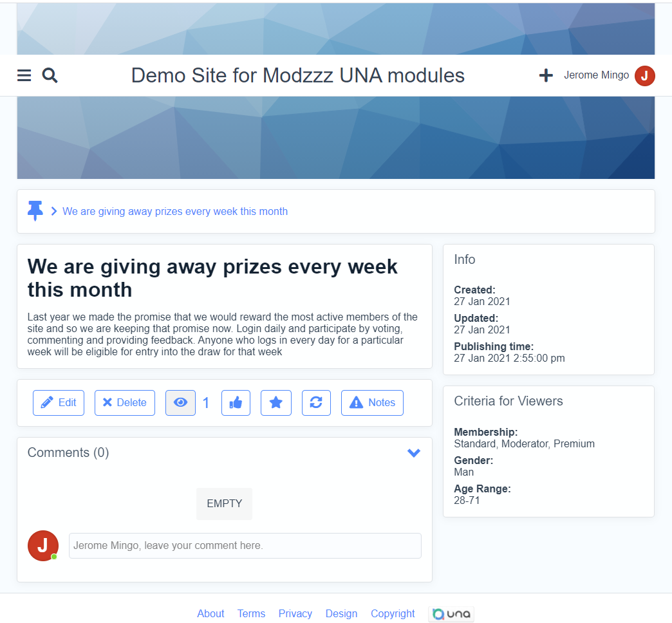This screenshot has height=623, width=672.
Task: Collapse the Comments section chevron
Action: pyautogui.click(x=414, y=453)
